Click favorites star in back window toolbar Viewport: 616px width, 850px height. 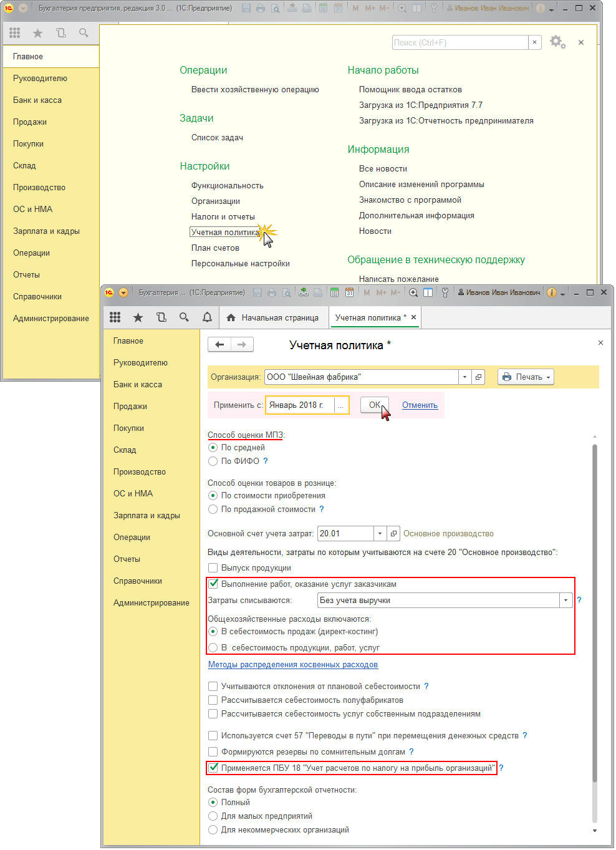point(37,33)
